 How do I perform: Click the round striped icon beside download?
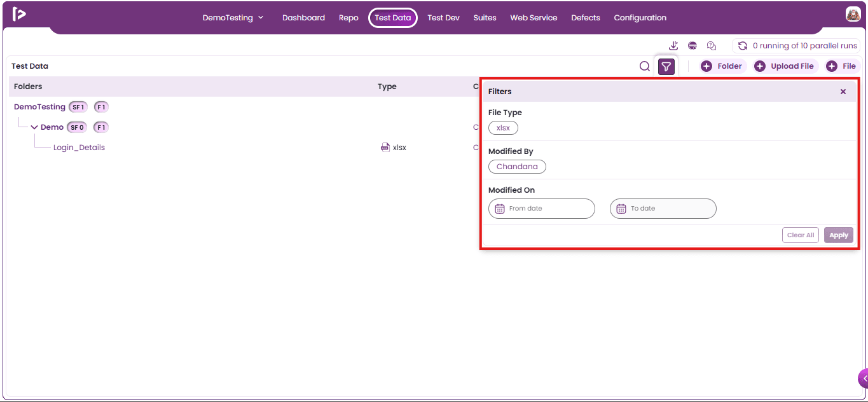point(692,46)
